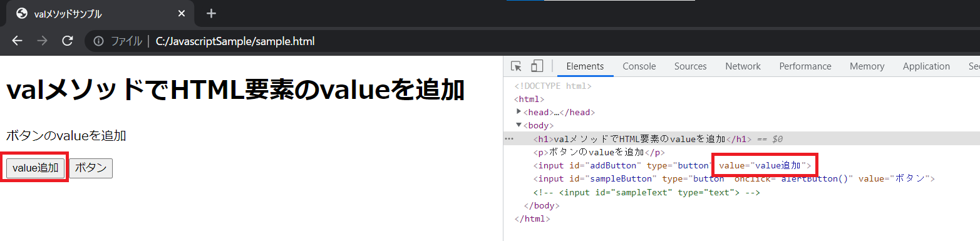The width and height of the screenshot is (980, 241).
Task: Select the opening html tag row
Action: pyautogui.click(x=741, y=99)
